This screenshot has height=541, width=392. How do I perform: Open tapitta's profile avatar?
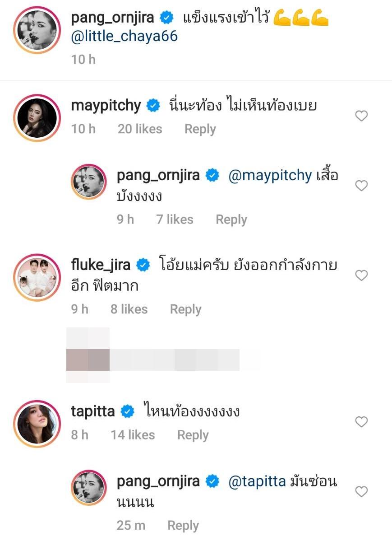coord(37,424)
